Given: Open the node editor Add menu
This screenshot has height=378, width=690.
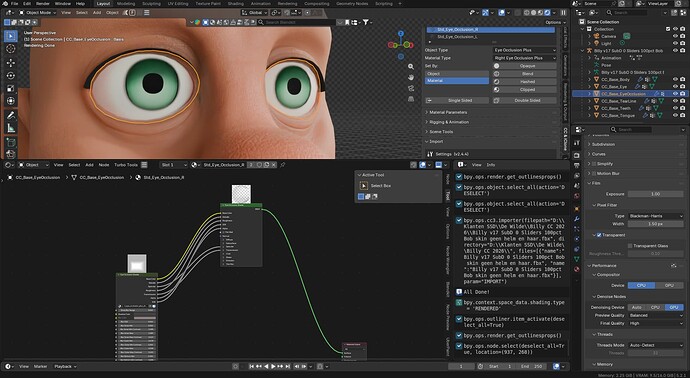Looking at the screenshot, I should click(89, 165).
